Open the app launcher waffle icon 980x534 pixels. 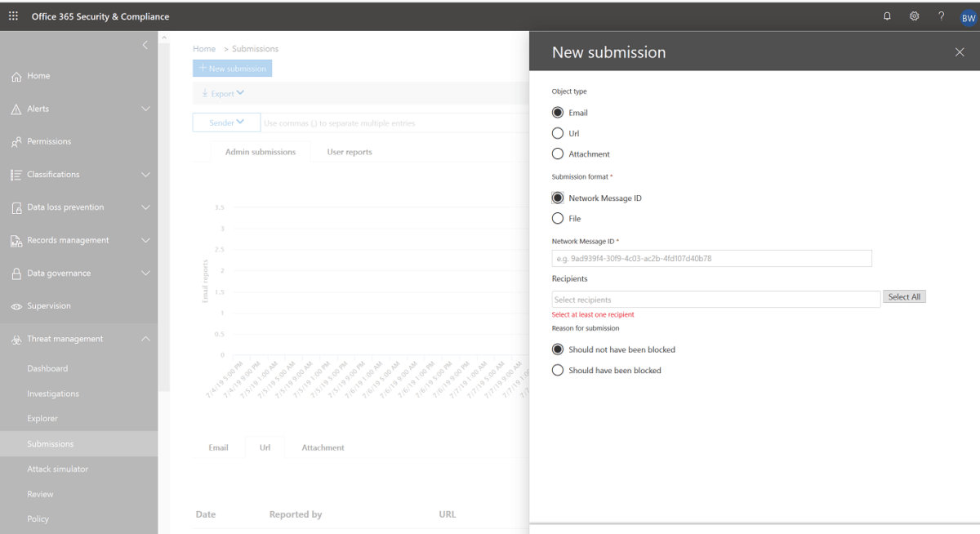click(x=13, y=16)
